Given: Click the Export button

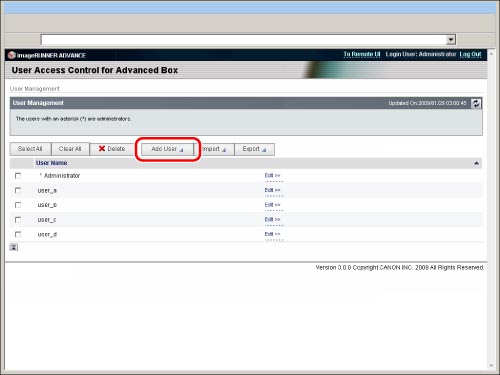Looking at the screenshot, I should [254, 149].
